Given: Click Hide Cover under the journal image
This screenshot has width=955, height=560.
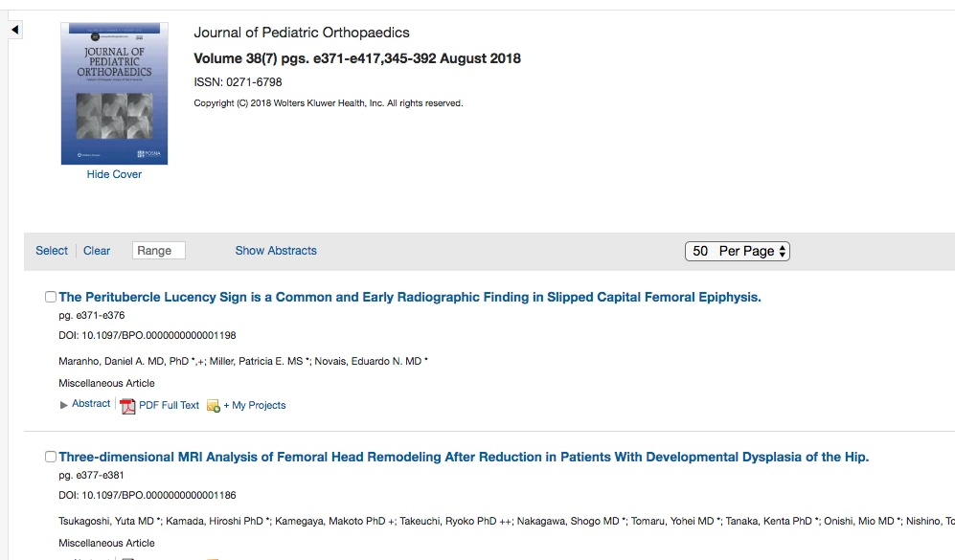Looking at the screenshot, I should [114, 174].
